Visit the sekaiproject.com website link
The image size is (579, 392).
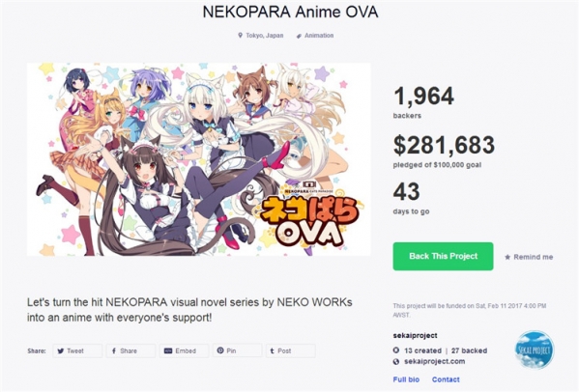[435, 361]
